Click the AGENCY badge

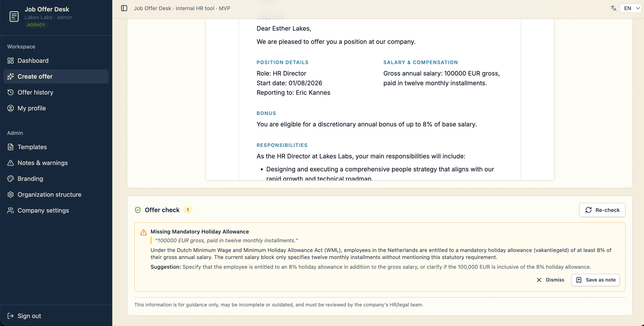pyautogui.click(x=36, y=25)
